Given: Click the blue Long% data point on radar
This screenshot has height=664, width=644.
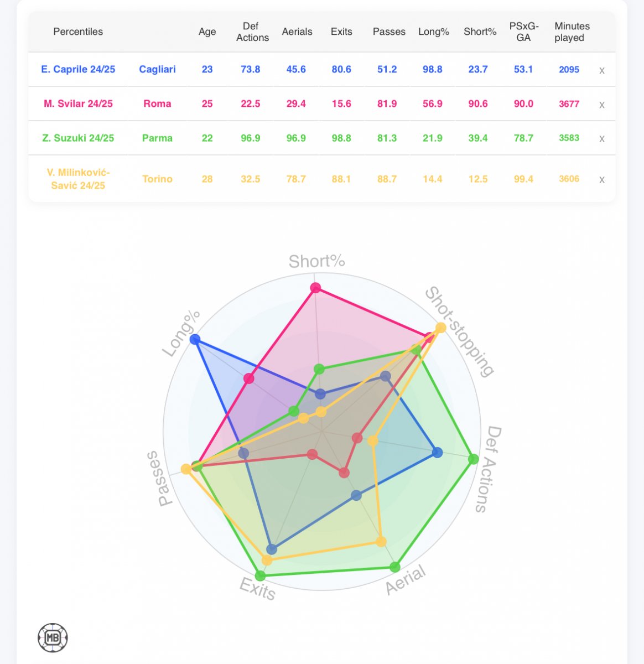Looking at the screenshot, I should click(194, 339).
